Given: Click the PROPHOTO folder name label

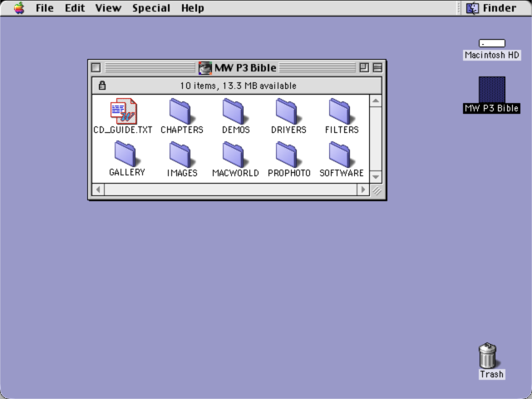Looking at the screenshot, I should [x=289, y=173].
